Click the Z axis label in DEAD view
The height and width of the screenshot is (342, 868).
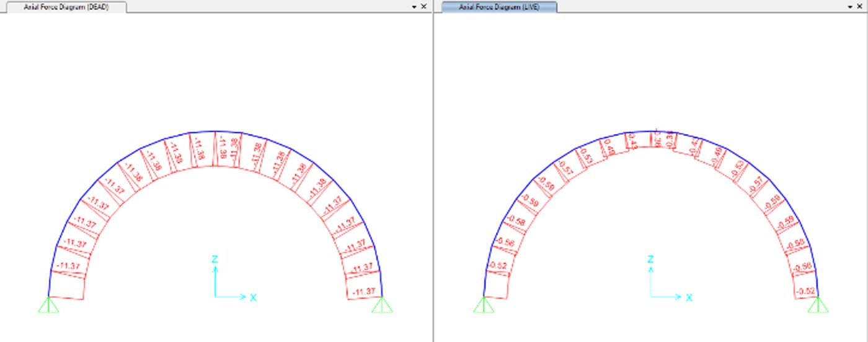(215, 259)
